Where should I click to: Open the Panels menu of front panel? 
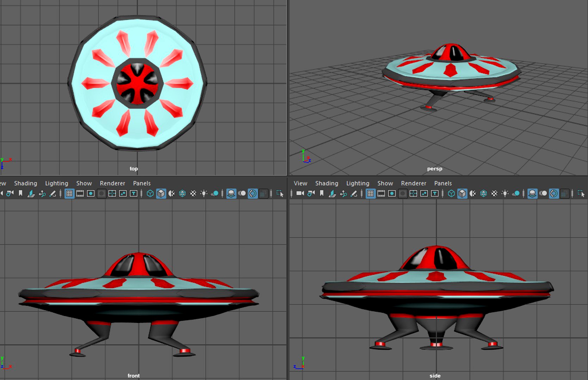(x=142, y=183)
